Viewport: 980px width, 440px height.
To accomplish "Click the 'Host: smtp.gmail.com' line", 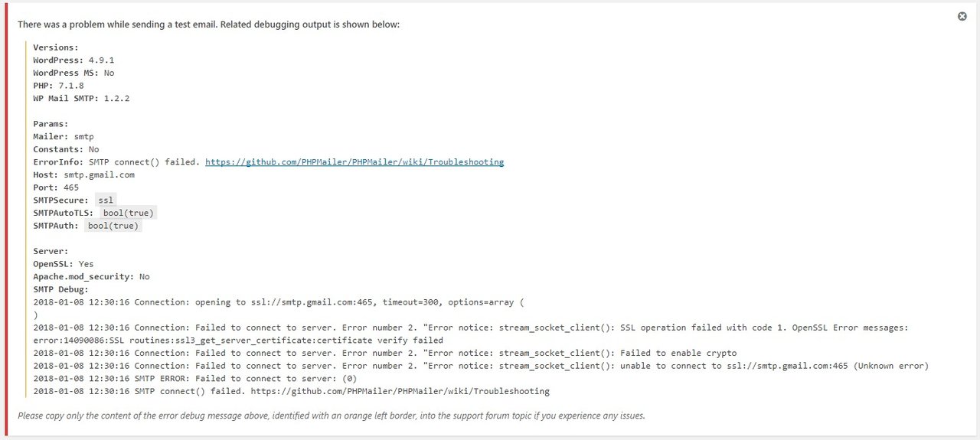I will (x=83, y=174).
